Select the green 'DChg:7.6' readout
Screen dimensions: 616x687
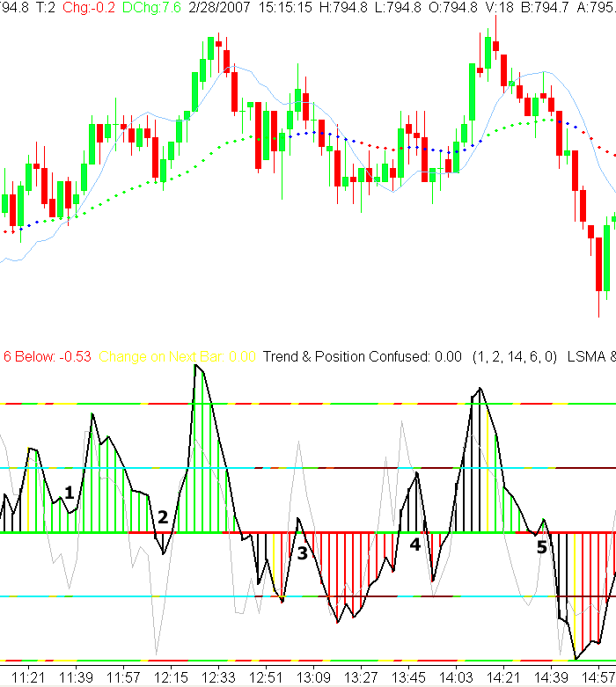coord(151,7)
